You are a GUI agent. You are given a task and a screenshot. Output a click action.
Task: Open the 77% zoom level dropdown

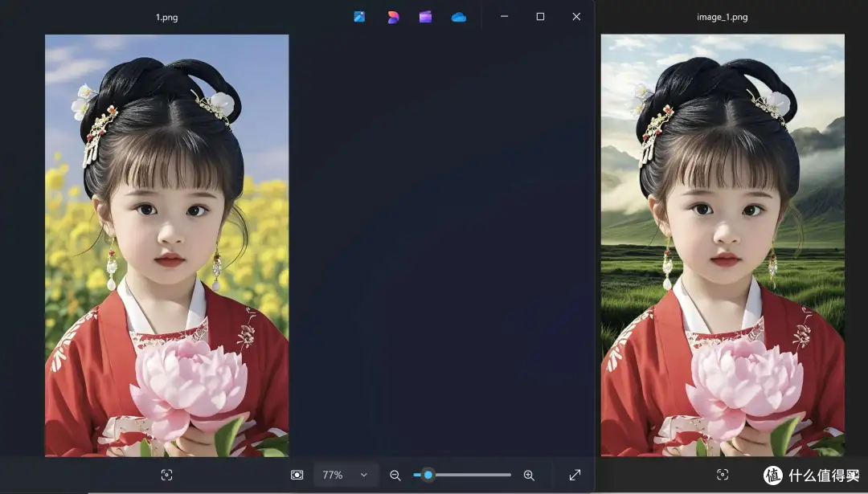pyautogui.click(x=346, y=475)
